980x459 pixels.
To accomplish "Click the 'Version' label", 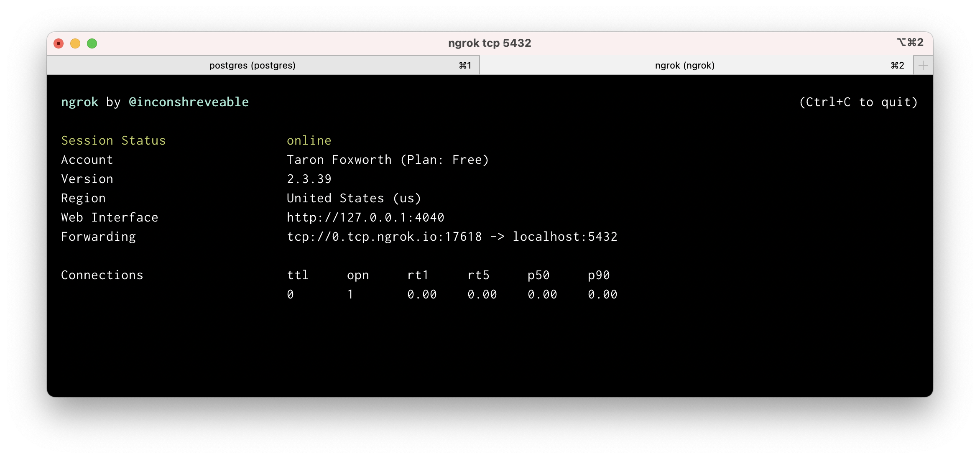I will (x=87, y=179).
